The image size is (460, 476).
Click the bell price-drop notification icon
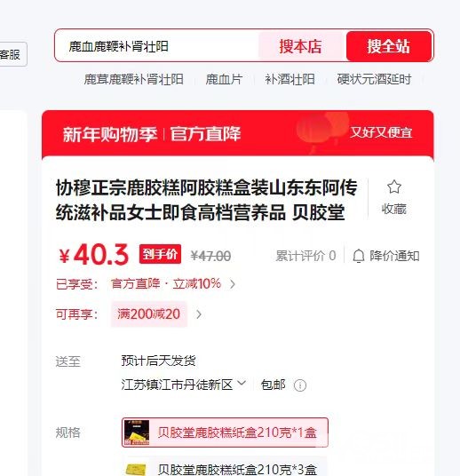(x=359, y=256)
